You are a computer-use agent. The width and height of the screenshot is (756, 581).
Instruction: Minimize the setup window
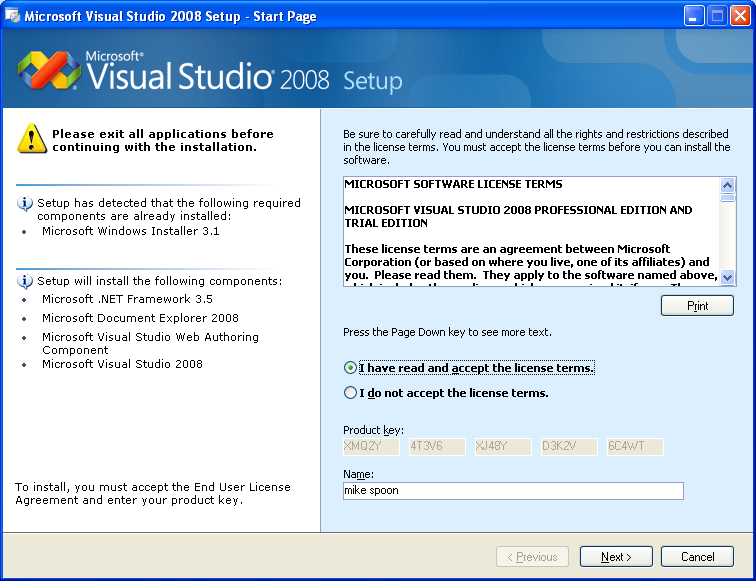coord(694,16)
